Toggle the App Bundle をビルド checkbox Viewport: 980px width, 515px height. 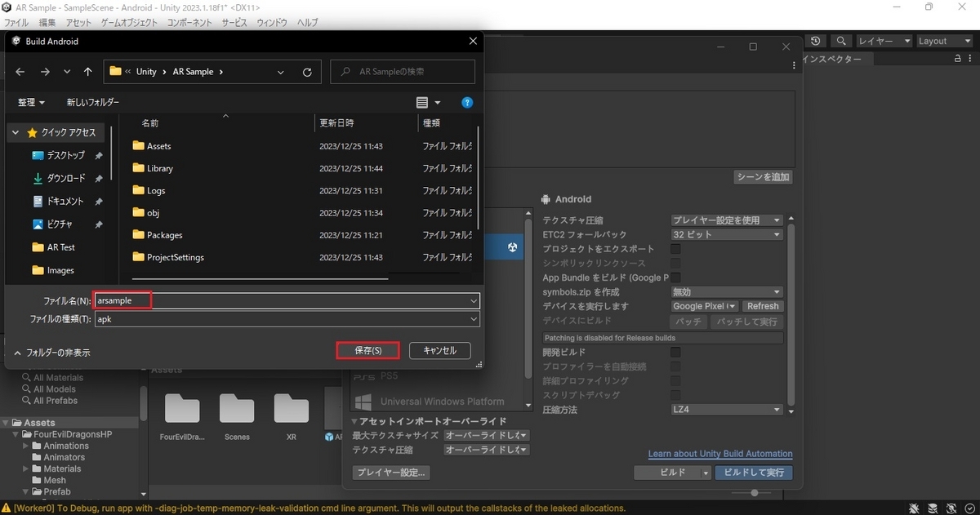675,277
